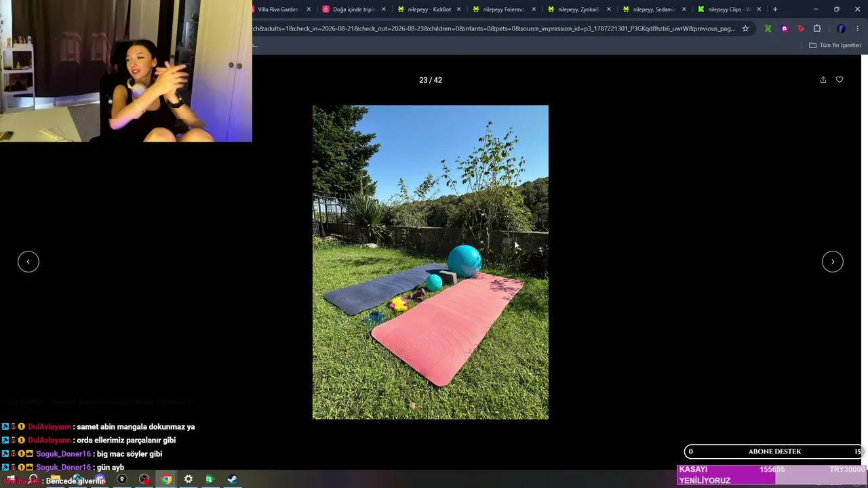Image resolution: width=868 pixels, height=488 pixels.
Task: Open Google Chrome from the taskbar
Action: [166, 479]
